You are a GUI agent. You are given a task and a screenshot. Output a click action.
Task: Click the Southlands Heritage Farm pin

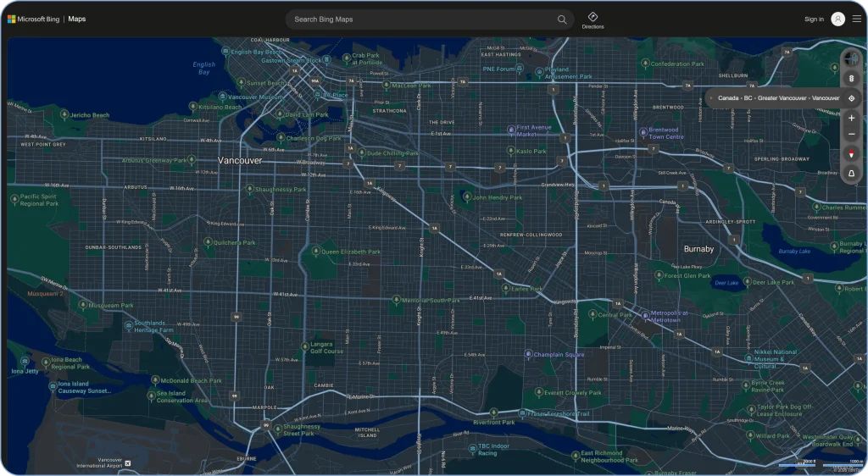129,325
